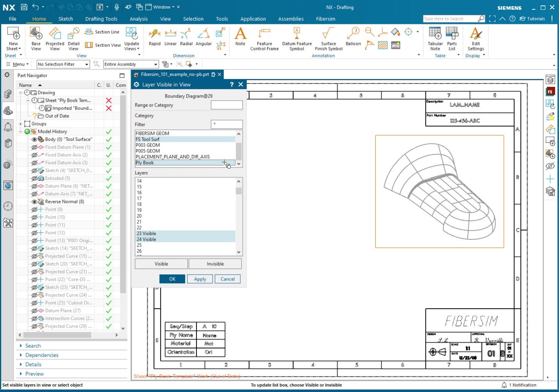Click the Update Views tool
The image size is (559, 392).
(x=132, y=38)
